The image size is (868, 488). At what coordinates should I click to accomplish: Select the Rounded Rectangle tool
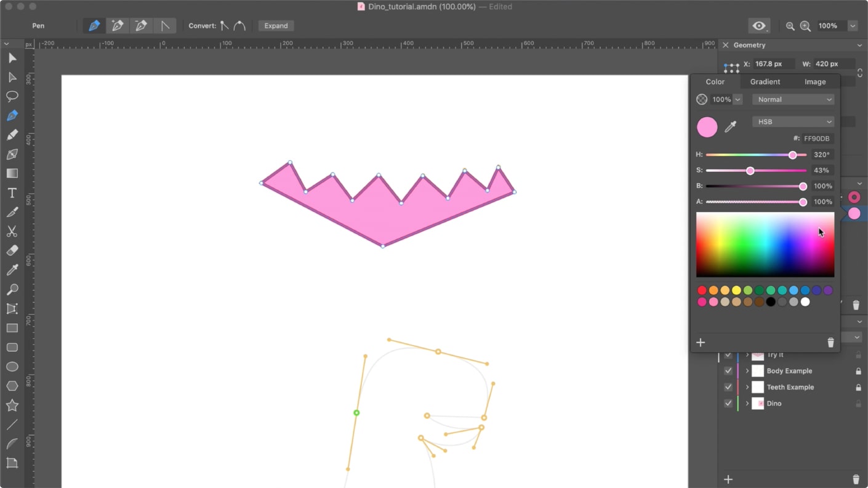(x=12, y=348)
